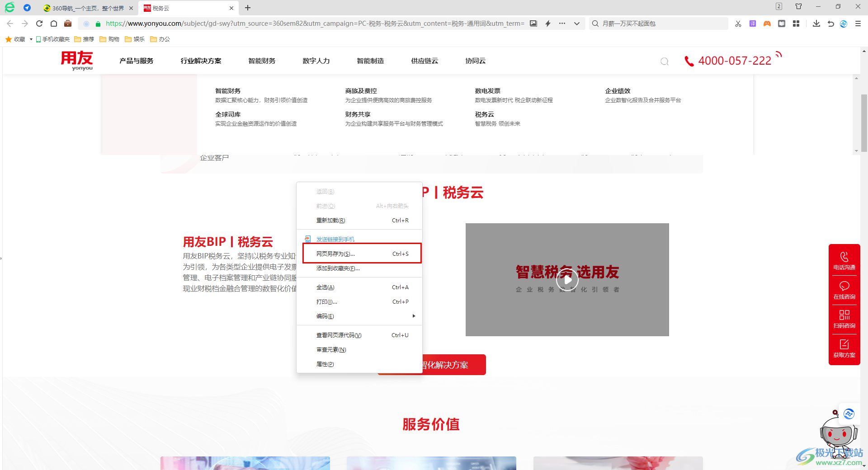Choose 全选 in the context menu

pyautogui.click(x=359, y=287)
